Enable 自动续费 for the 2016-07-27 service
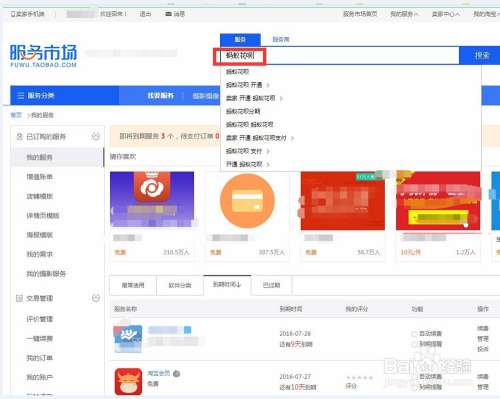The height and width of the screenshot is (399, 500). [414, 377]
